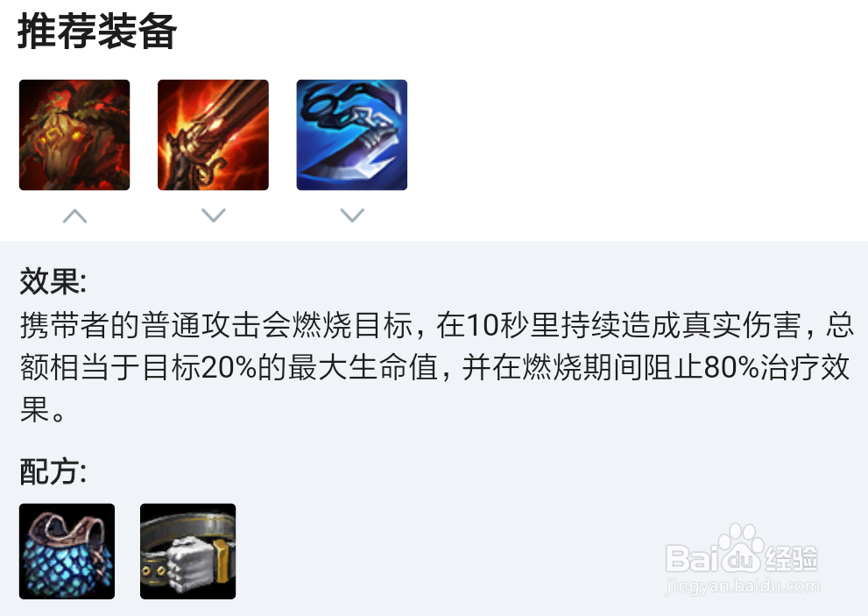This screenshot has height=616, width=868.
Task: Collapse details with the up chevron under Red Buff
Action: tap(74, 216)
